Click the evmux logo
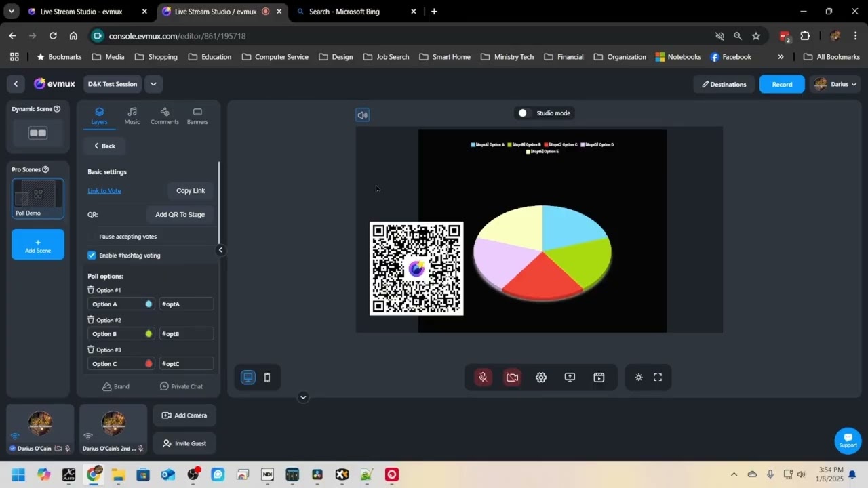Image resolution: width=868 pixels, height=488 pixels. [54, 84]
